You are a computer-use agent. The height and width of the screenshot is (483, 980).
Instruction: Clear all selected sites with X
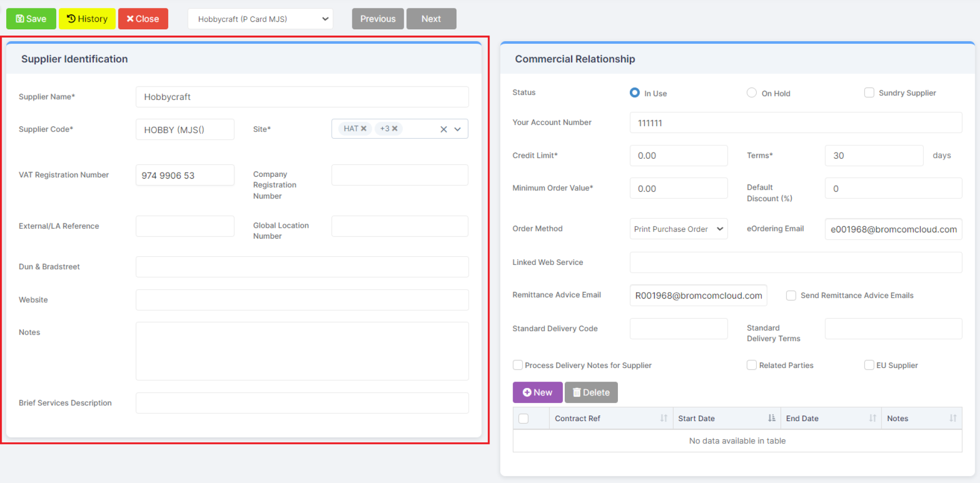tap(444, 129)
